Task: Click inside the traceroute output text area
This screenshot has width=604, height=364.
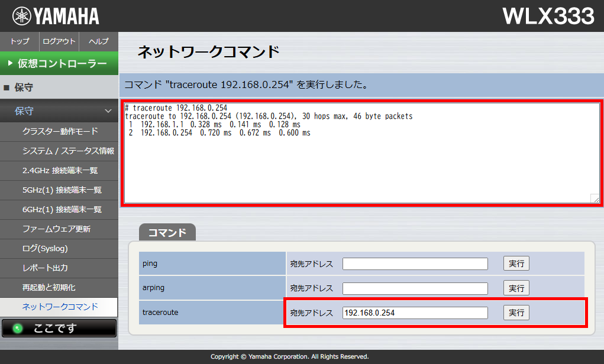Action: [x=361, y=153]
